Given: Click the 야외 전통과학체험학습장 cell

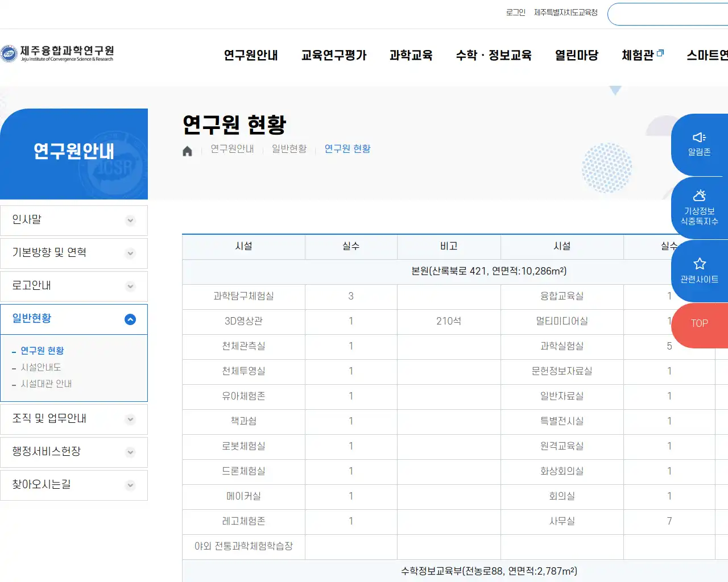Looking at the screenshot, I should [x=243, y=546].
